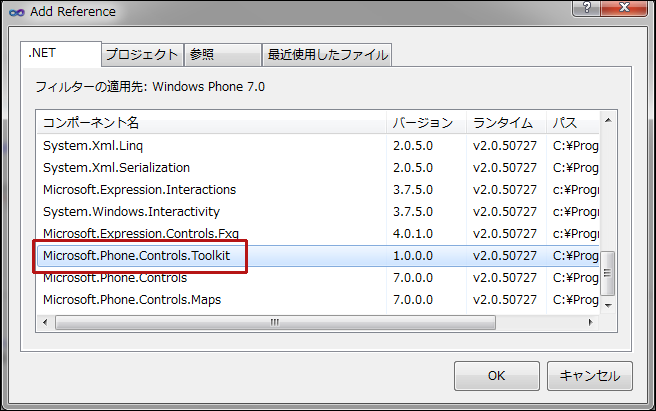Click the vertical scrollbar down arrow

(x=608, y=306)
